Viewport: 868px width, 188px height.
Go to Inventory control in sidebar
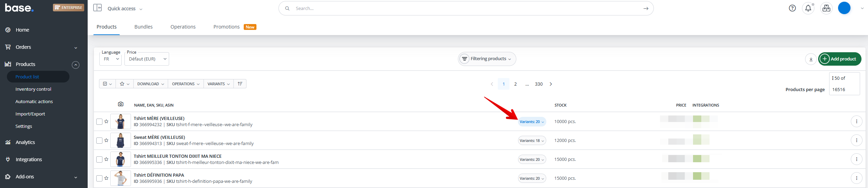pos(33,89)
